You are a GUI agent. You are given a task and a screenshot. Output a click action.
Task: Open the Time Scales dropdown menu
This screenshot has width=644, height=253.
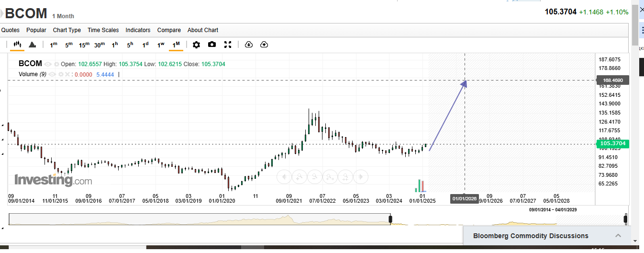[103, 30]
